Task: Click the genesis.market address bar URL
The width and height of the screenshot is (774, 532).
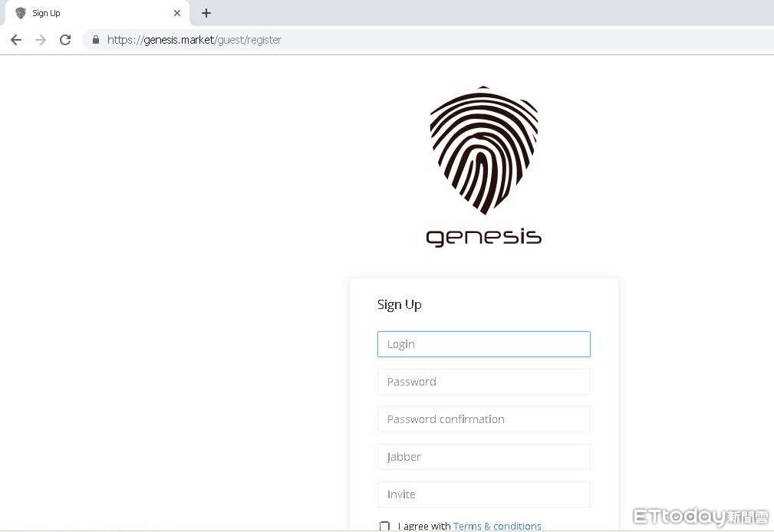Action: tap(195, 40)
